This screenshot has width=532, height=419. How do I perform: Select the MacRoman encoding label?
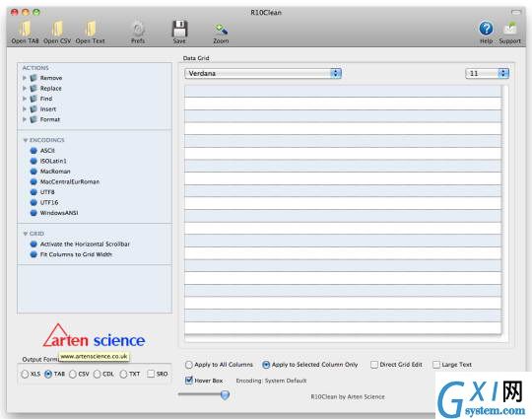[55, 172]
